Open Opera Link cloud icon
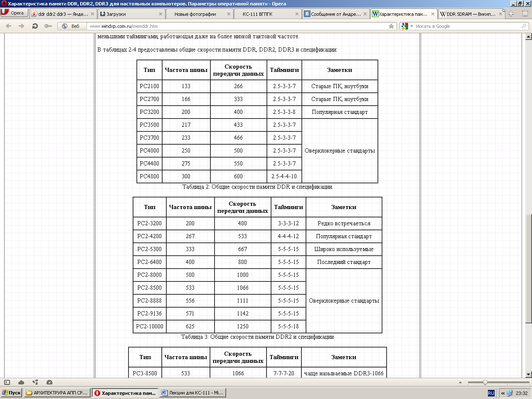 (x=21, y=382)
